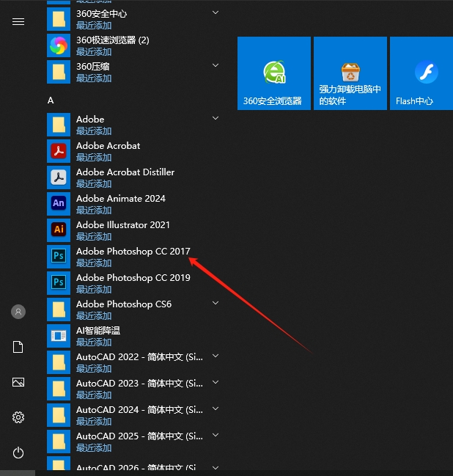Launch Adobe Animate 2024 An icon
The height and width of the screenshot is (476, 453).
pyautogui.click(x=59, y=204)
